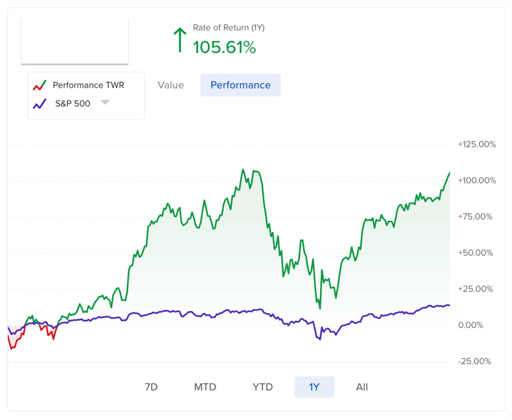Switch to the Value tab
This screenshot has width=512, height=420.
[x=171, y=85]
